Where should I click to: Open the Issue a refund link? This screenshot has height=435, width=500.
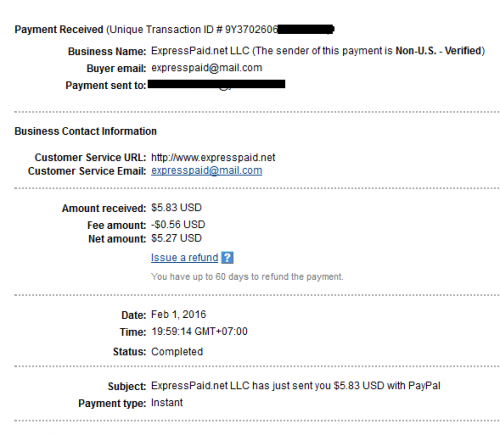tap(184, 258)
